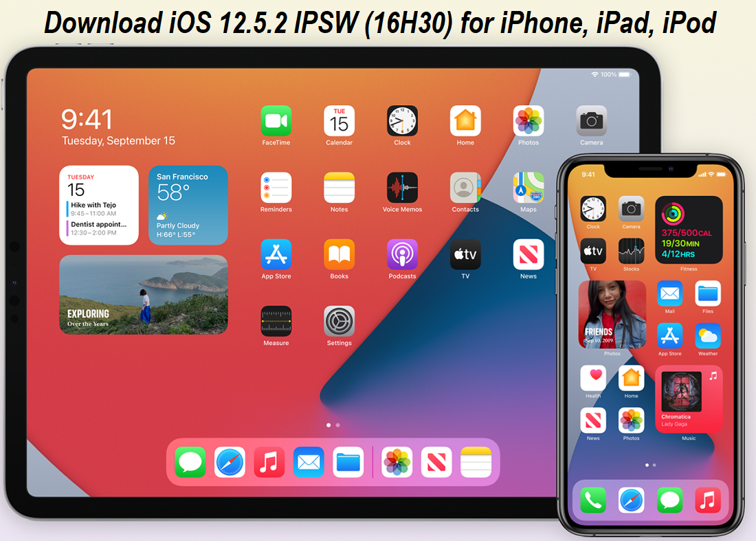Open Photos from the iPad dock
This screenshot has height=541, width=756.
pyautogui.click(x=397, y=462)
